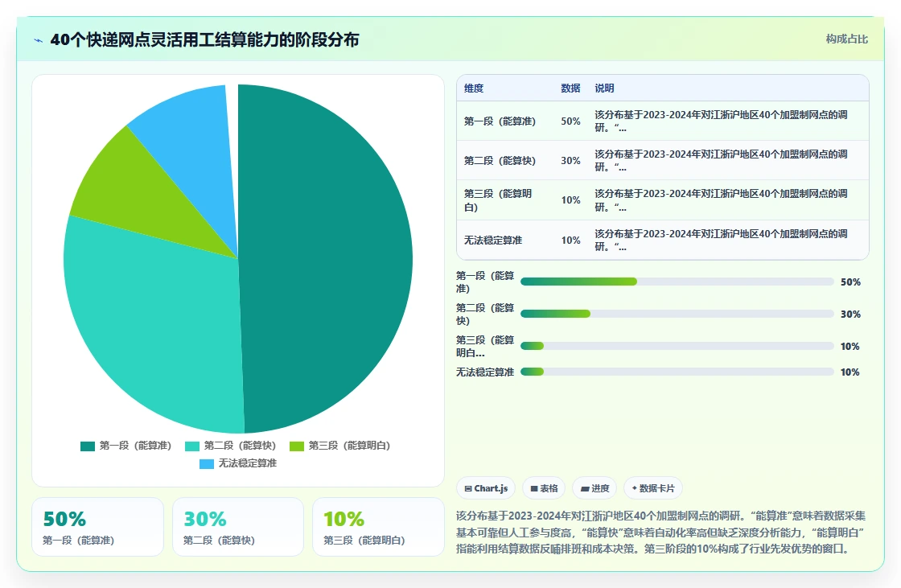Toggle 第二段（能算快）legend color box
901x588 pixels.
click(x=192, y=446)
